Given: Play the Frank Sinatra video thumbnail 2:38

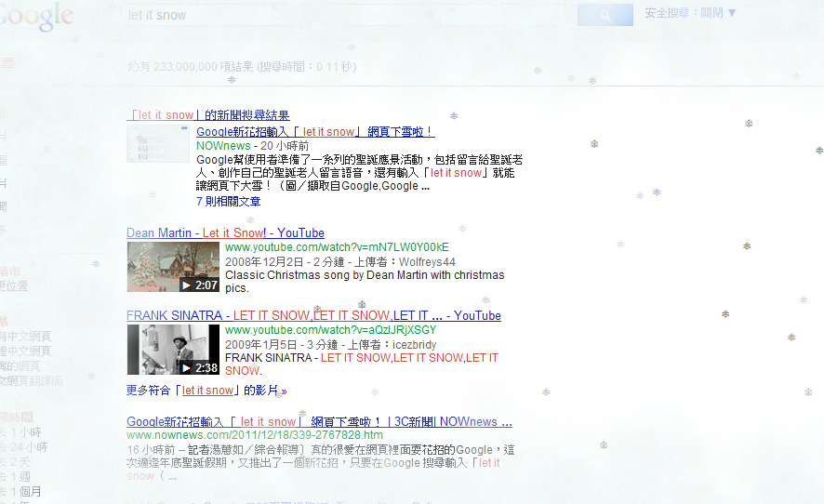Looking at the screenshot, I should coord(173,350).
